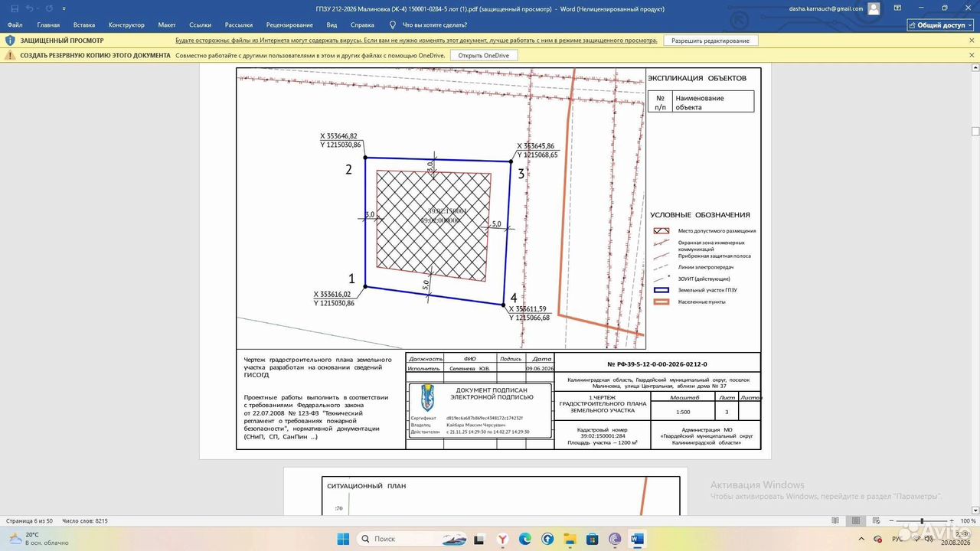980x551 pixels.
Task: Click the user account avatar icon
Action: (x=874, y=8)
